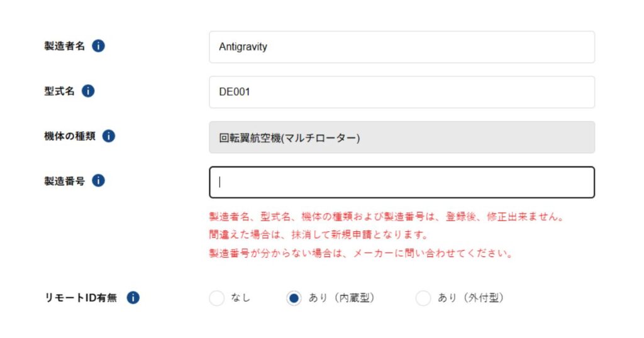The width and height of the screenshot is (644, 338).
Task: Click the 型式名 label text
Action: click(59, 91)
